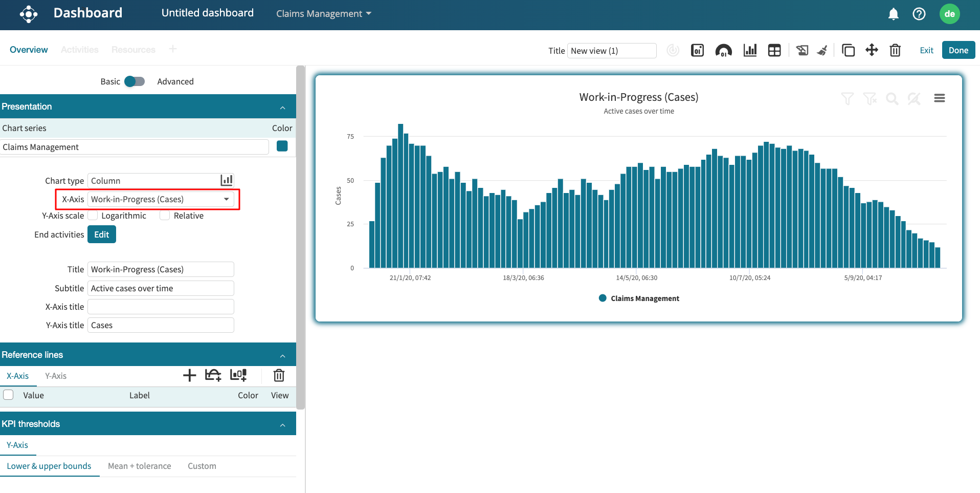Insert a table widget from the toolbar
980x493 pixels.
pyautogui.click(x=774, y=50)
